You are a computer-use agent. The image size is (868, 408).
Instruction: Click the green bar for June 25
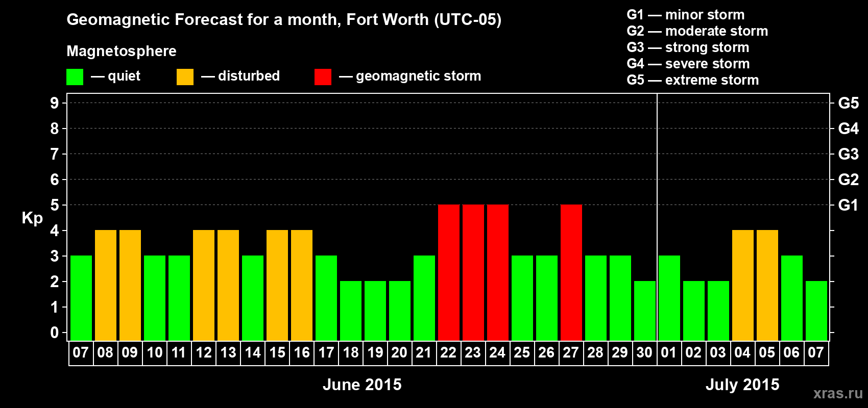tap(522, 298)
